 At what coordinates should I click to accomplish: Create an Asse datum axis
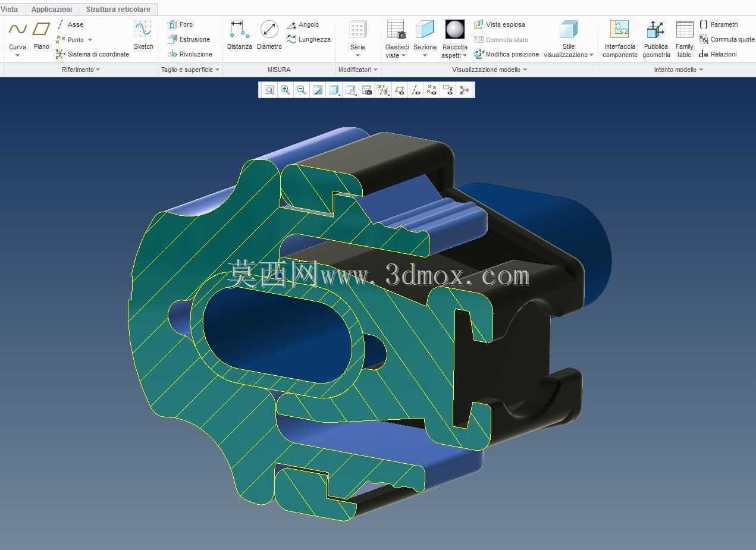pyautogui.click(x=70, y=24)
